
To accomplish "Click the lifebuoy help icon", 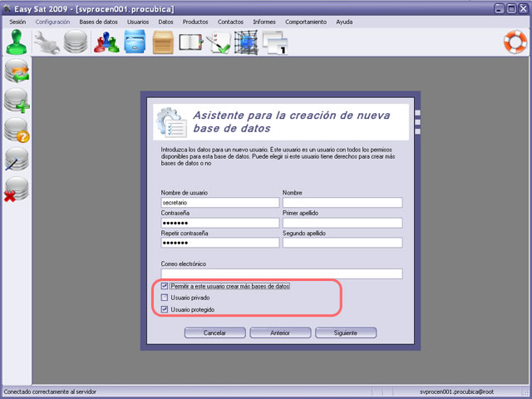I will (515, 42).
